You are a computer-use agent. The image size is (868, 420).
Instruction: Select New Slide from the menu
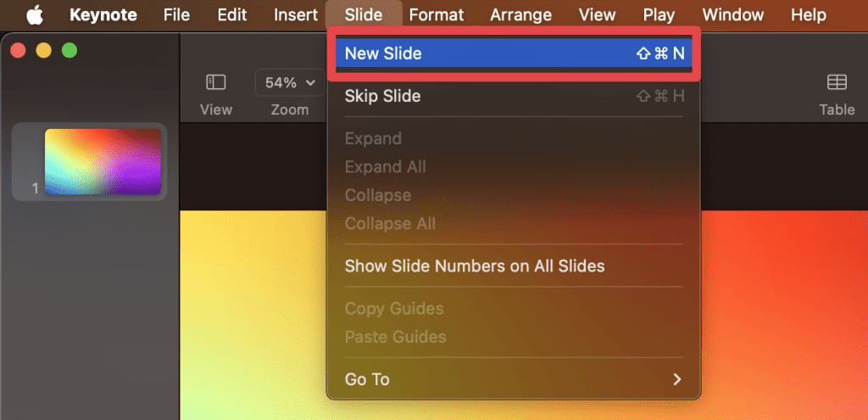514,53
